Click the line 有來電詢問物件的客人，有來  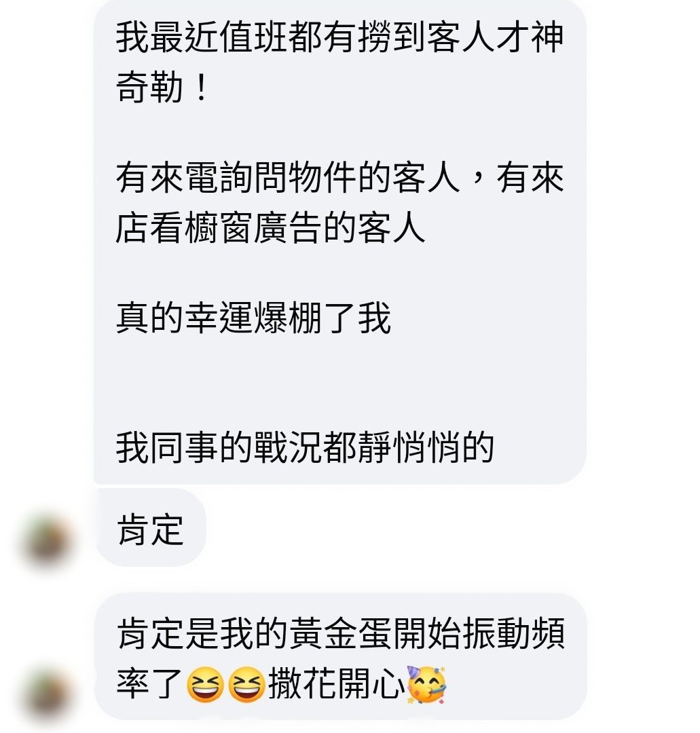click(x=340, y=178)
